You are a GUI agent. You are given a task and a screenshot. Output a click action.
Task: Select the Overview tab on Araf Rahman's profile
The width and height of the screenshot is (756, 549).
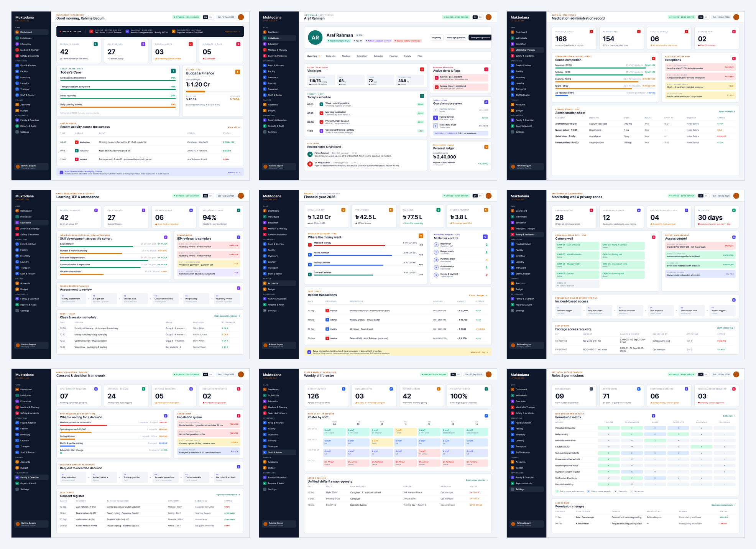click(x=313, y=56)
